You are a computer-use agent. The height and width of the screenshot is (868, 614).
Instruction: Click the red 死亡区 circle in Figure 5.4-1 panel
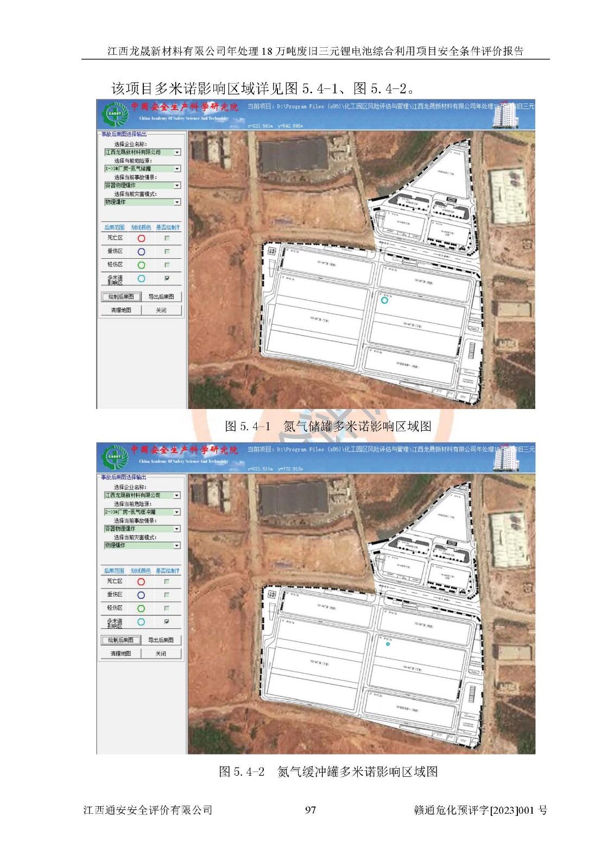(x=141, y=238)
